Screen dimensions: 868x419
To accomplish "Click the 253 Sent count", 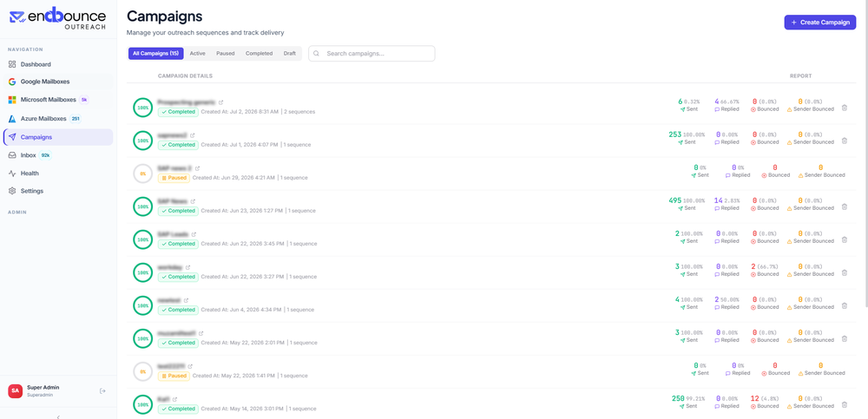I will click(675, 134).
